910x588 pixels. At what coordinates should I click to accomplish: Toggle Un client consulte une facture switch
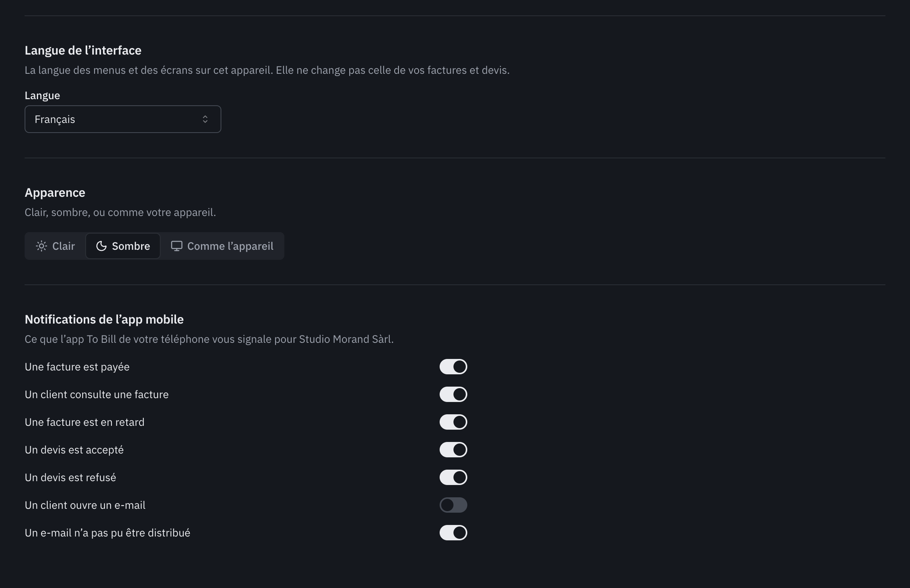(x=453, y=394)
